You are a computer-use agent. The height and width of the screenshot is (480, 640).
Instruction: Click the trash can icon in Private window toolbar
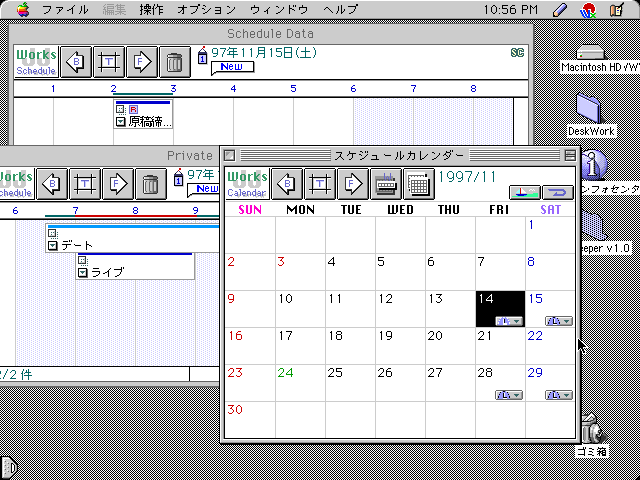(x=151, y=184)
